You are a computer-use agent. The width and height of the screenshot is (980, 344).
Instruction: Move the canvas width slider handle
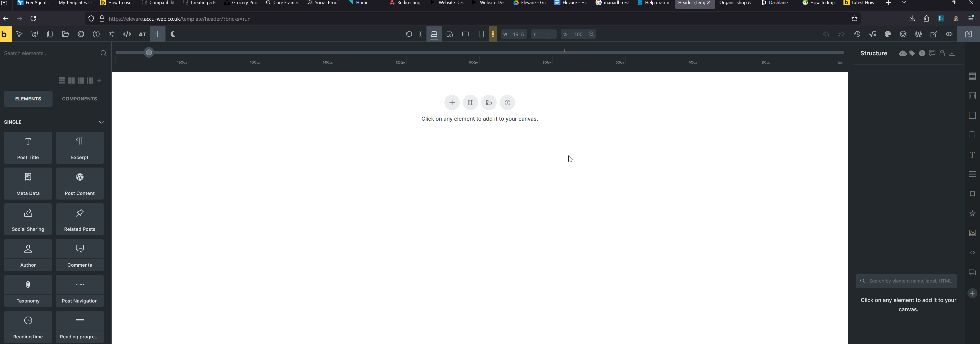point(149,53)
